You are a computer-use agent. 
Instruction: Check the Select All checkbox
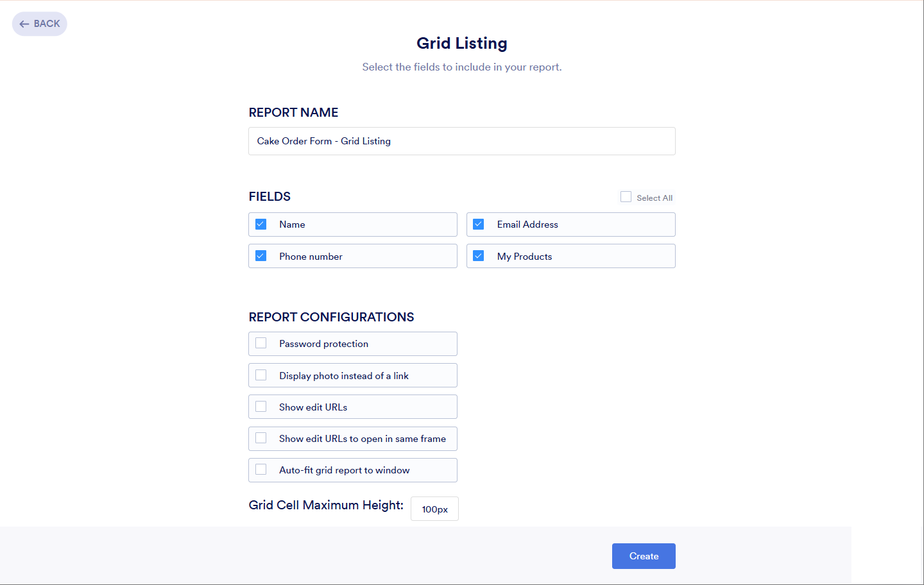coord(626,196)
